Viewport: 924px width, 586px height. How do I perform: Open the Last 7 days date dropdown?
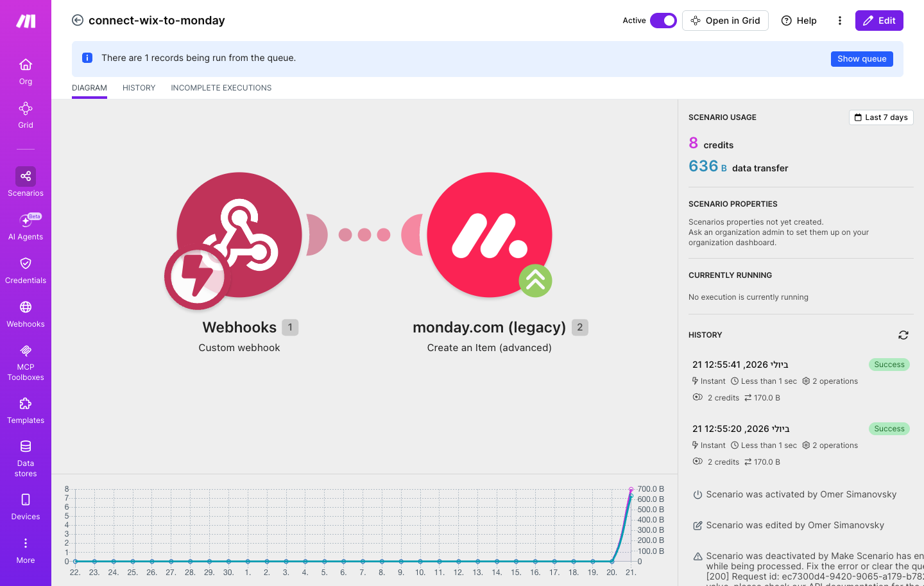881,117
